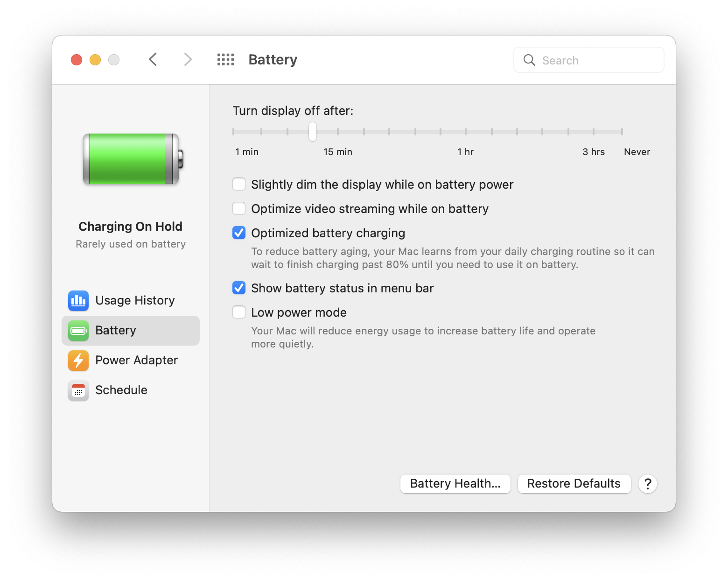This screenshot has height=581, width=728.
Task: Uncheck Show battery status in menu bar
Action: (x=239, y=288)
